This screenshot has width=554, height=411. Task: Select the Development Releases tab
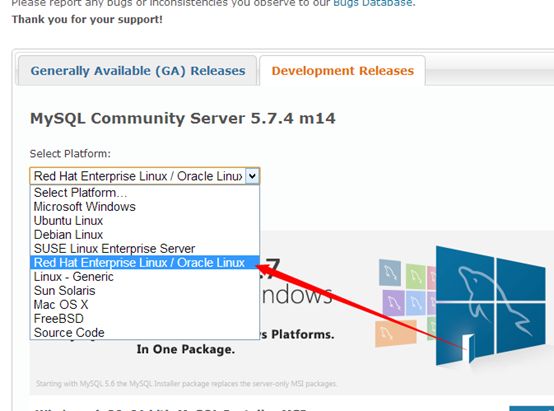click(x=342, y=71)
